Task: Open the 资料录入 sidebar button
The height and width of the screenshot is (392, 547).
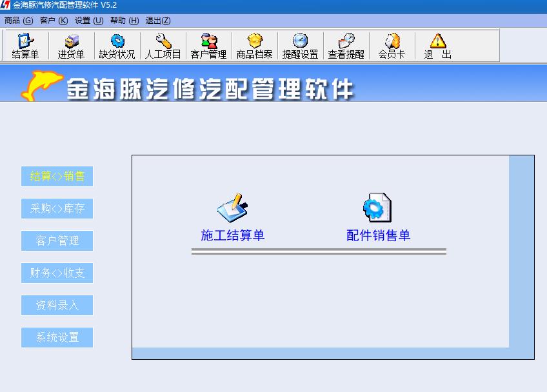Action: [57, 305]
